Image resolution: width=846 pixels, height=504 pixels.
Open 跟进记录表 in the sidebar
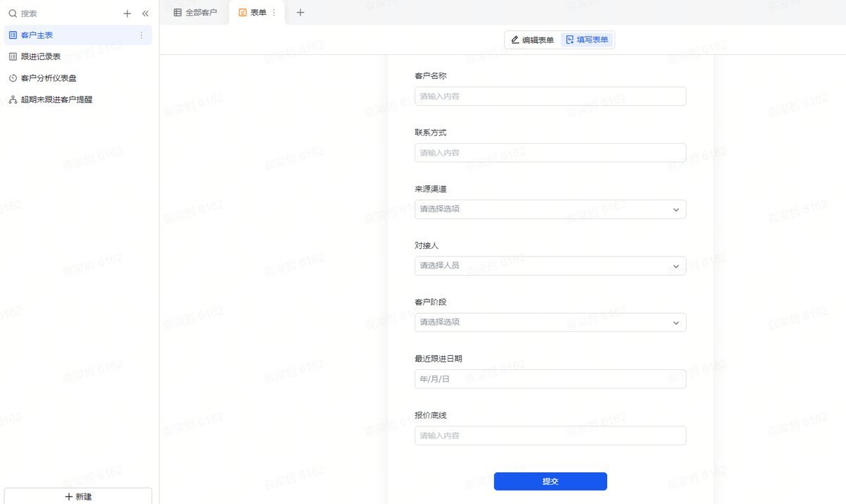(78, 56)
